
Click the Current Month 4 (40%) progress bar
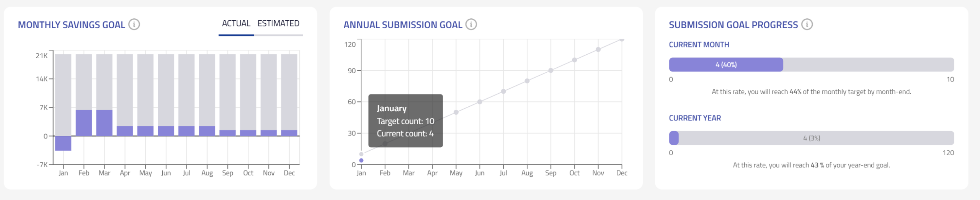coord(726,65)
